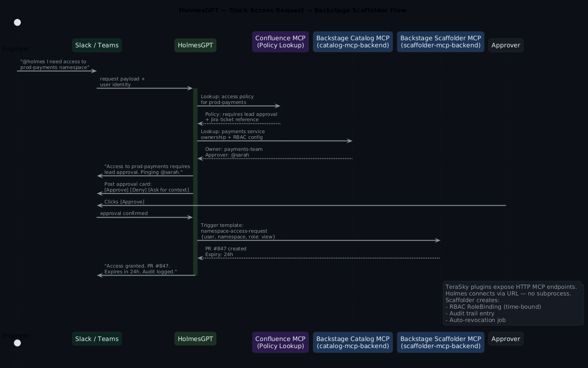Select the top Approver participant box

tap(506, 45)
